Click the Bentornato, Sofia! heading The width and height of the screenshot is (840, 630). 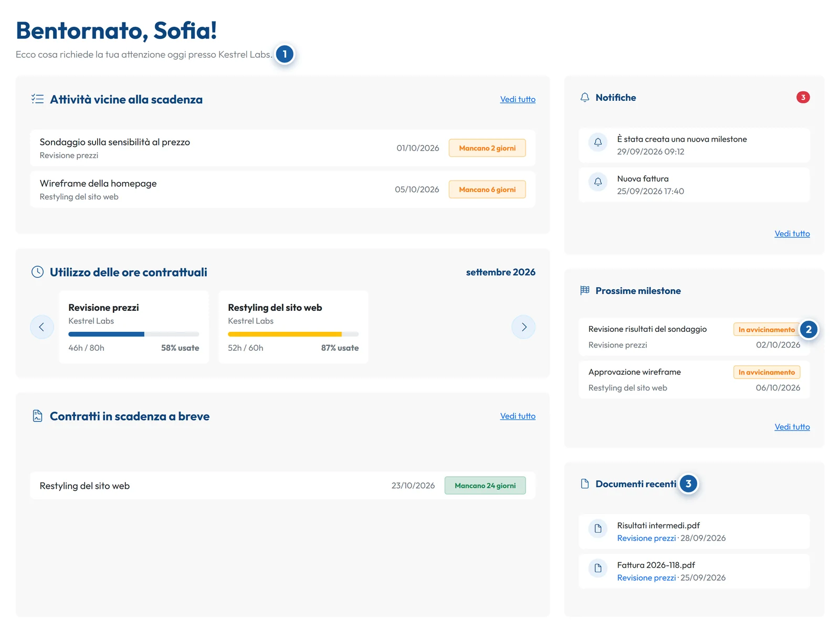tap(117, 30)
